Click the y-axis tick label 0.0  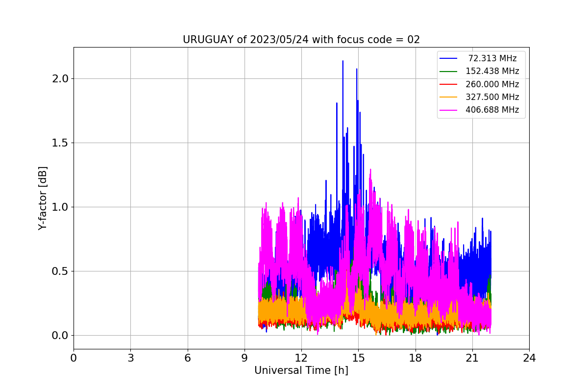61,336
